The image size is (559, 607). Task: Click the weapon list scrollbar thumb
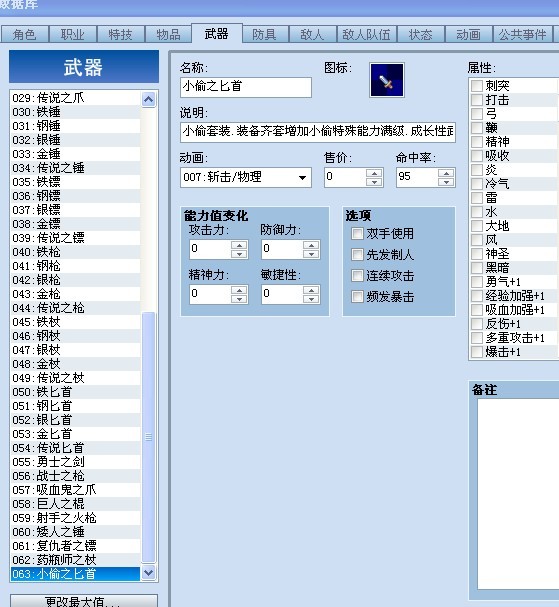[149, 437]
